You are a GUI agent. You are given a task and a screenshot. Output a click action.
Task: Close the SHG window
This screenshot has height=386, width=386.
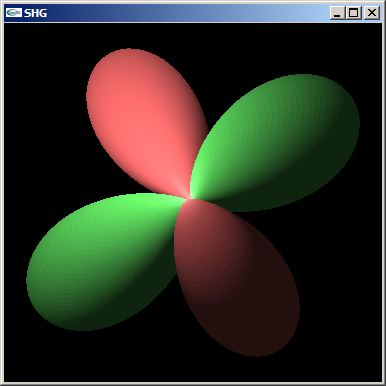[x=371, y=13]
